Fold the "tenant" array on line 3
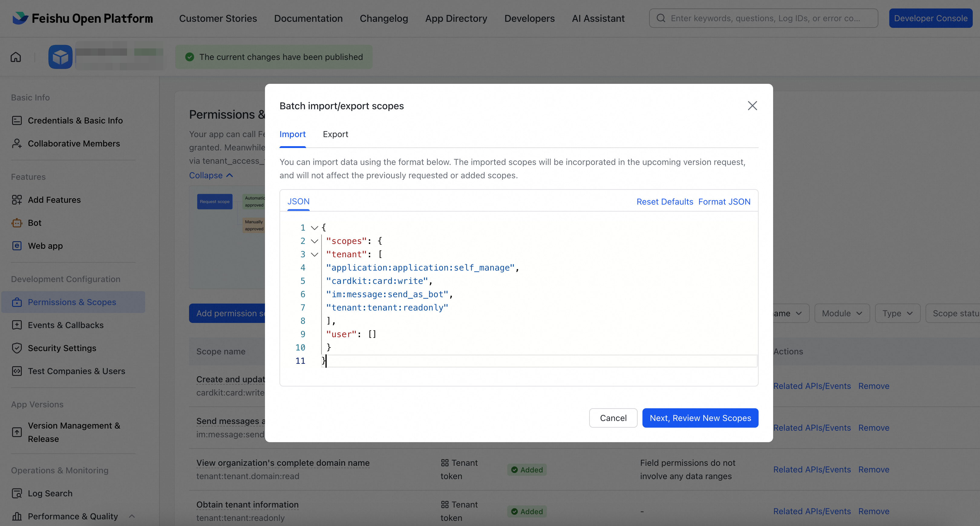The image size is (980, 526). click(314, 255)
